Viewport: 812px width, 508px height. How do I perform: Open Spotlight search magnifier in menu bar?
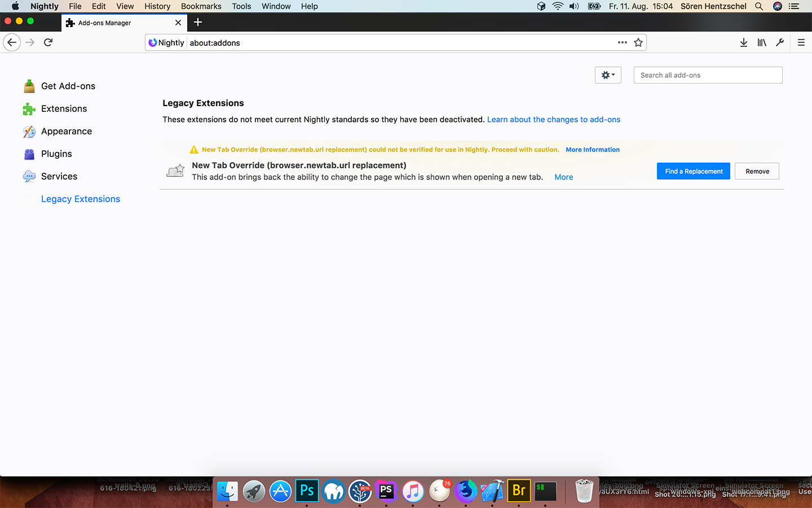coord(759,6)
